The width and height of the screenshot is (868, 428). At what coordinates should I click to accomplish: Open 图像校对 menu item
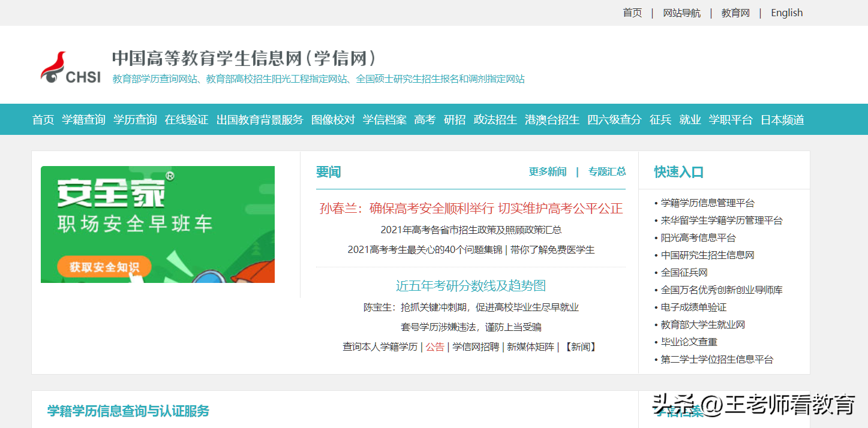pos(333,120)
